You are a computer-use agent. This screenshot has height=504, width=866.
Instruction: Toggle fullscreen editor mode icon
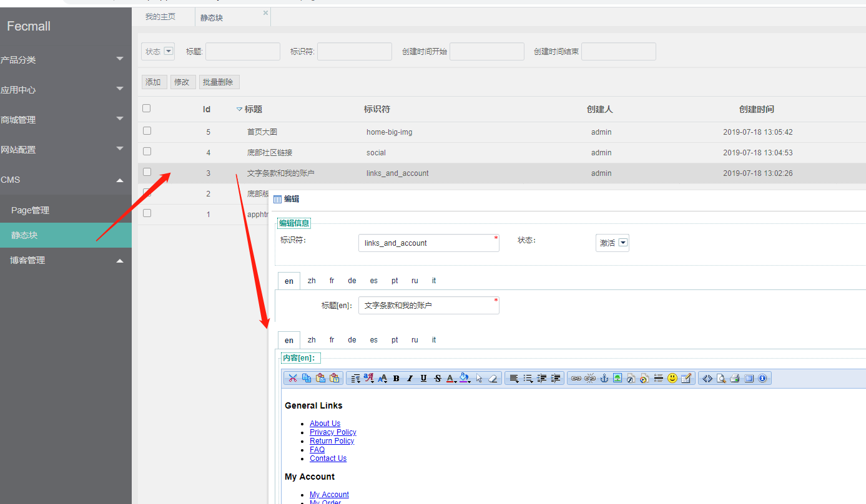pos(749,378)
